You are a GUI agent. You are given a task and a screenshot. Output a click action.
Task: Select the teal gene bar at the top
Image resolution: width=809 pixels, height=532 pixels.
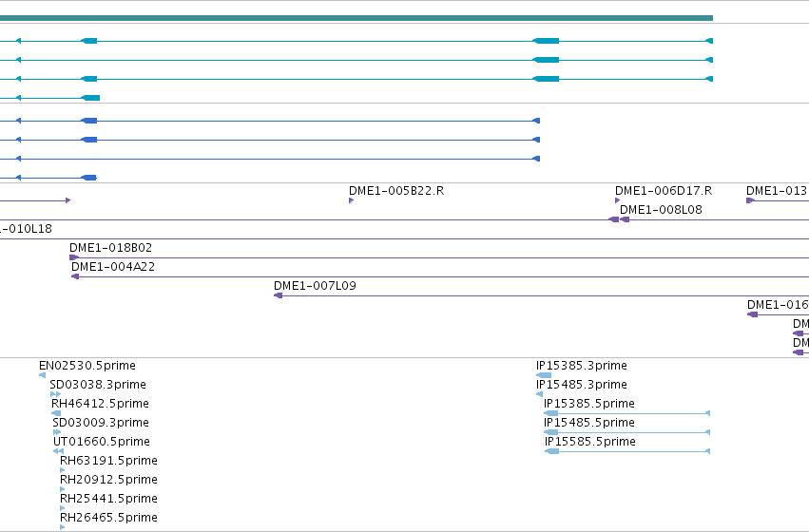(356, 18)
